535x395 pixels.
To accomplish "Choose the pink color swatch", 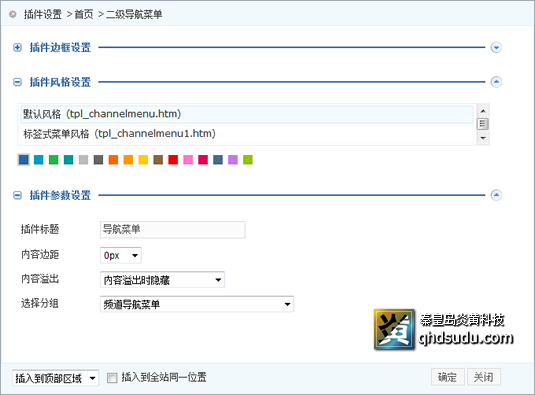I will point(188,160).
